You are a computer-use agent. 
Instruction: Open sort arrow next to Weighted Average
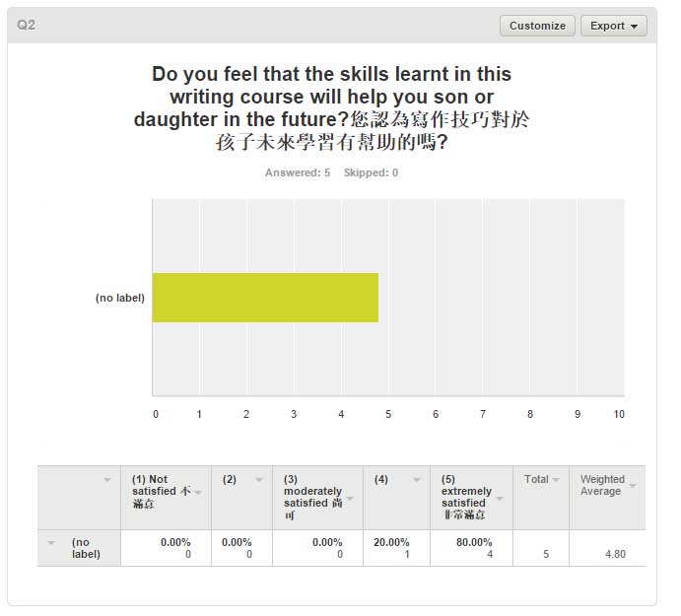tap(633, 485)
